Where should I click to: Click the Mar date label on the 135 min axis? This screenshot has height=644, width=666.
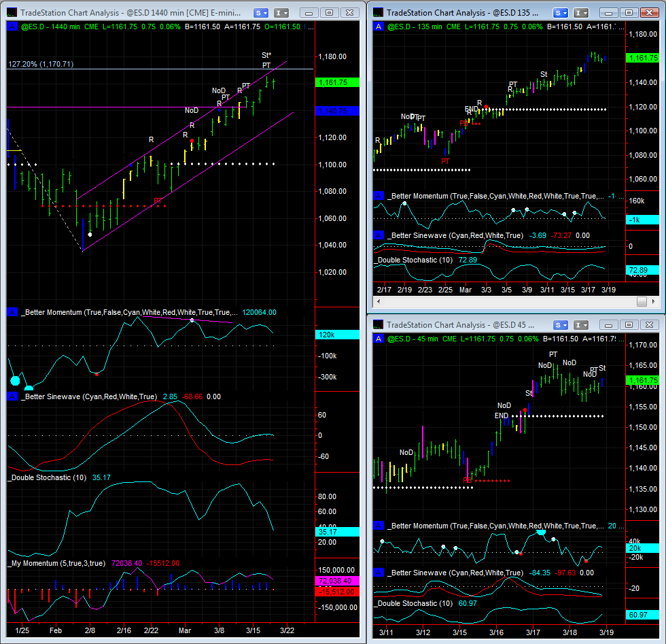point(466,290)
